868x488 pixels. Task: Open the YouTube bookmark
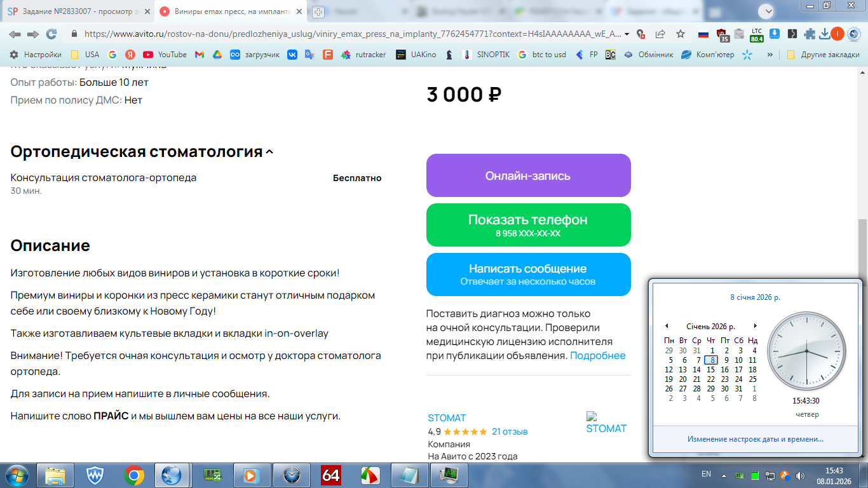tap(165, 55)
